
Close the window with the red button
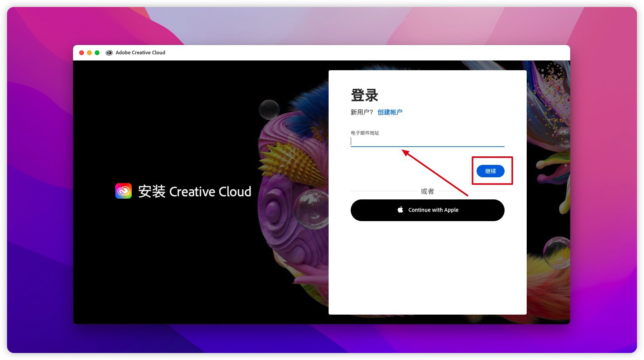point(82,53)
